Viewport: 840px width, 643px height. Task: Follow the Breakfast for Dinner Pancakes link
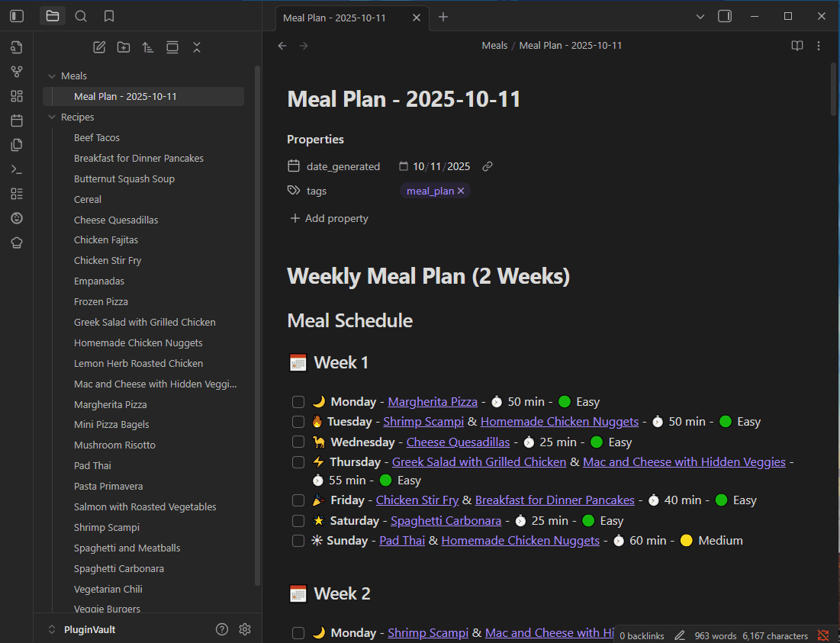(555, 500)
